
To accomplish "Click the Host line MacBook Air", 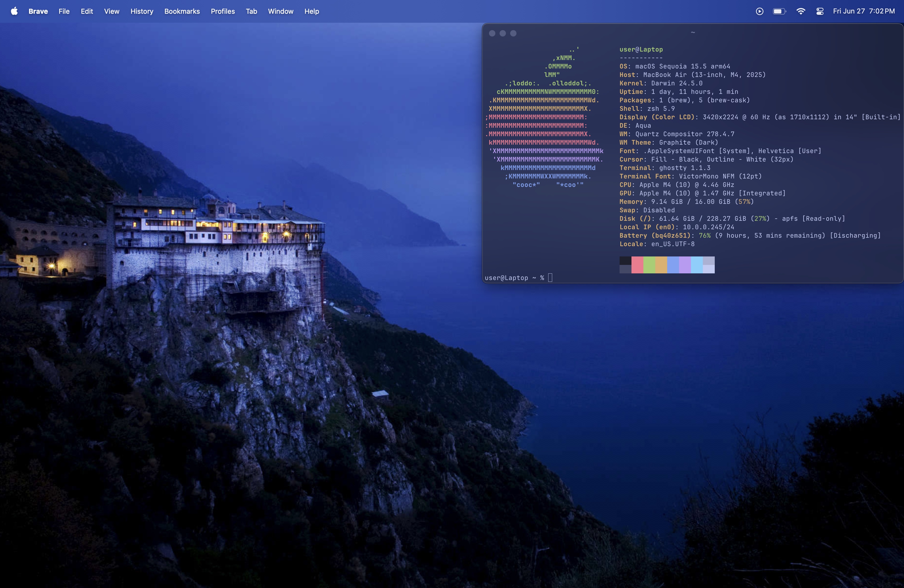I will [693, 75].
